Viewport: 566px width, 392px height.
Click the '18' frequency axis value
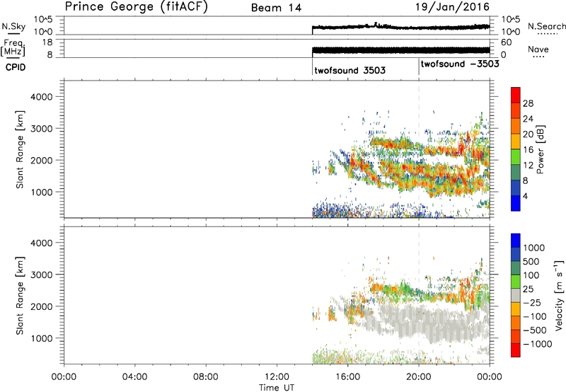pyautogui.click(x=47, y=42)
